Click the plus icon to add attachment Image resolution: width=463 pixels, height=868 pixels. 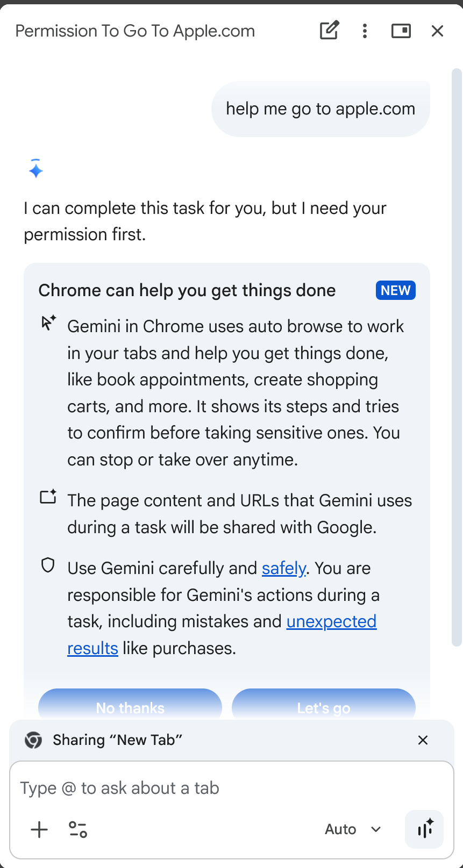(39, 829)
